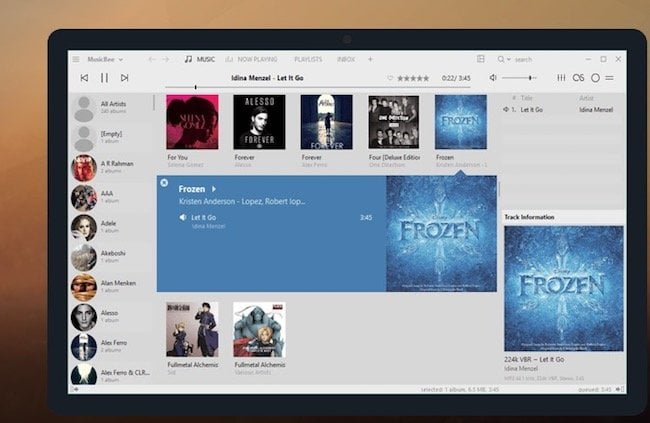
Task: Click the bottom-right status bar icon
Action: tap(620, 389)
